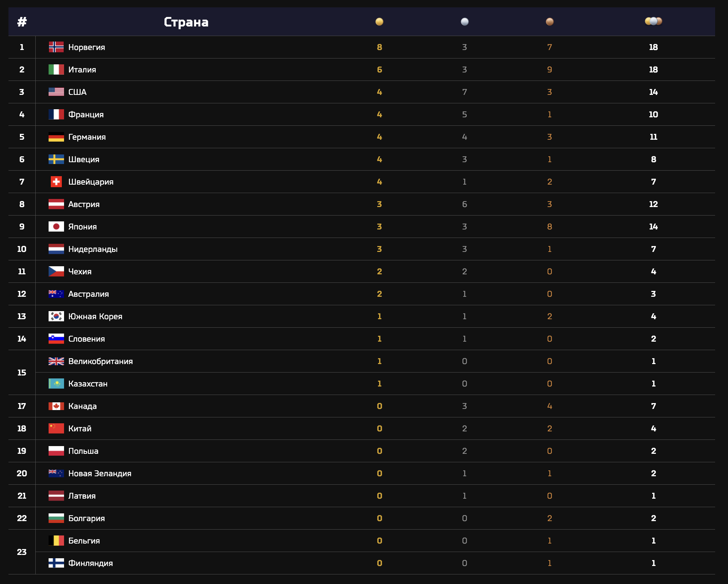Open the Италия country link
This screenshot has width=728, height=584.
click(x=82, y=70)
